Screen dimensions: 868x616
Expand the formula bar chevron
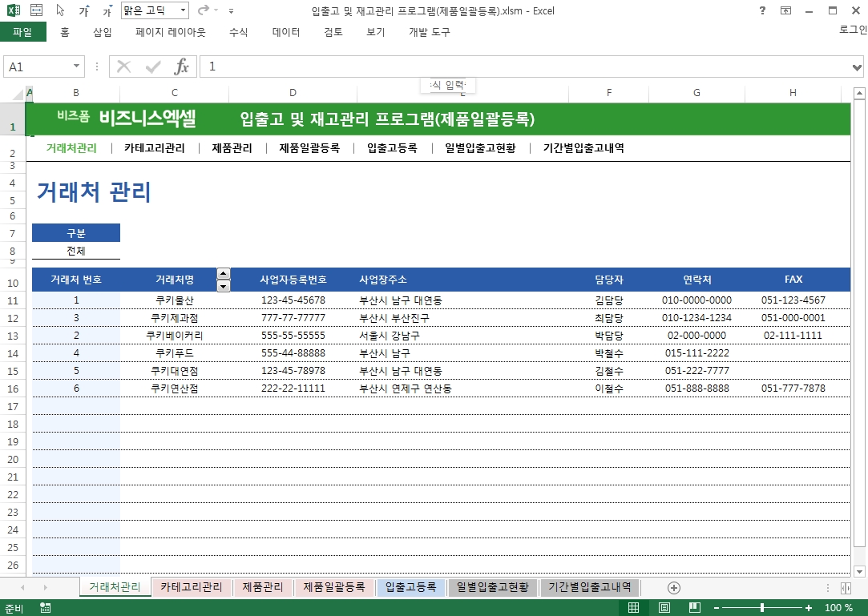[x=857, y=67]
